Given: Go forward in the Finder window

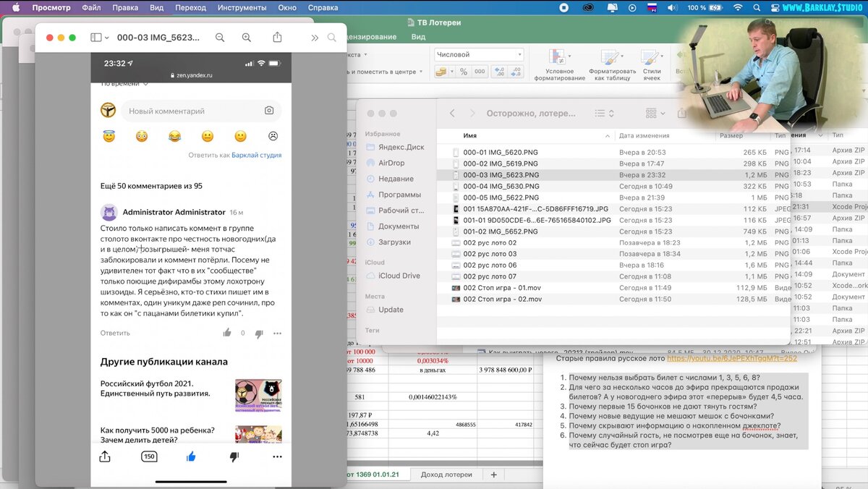Looking at the screenshot, I should (472, 114).
